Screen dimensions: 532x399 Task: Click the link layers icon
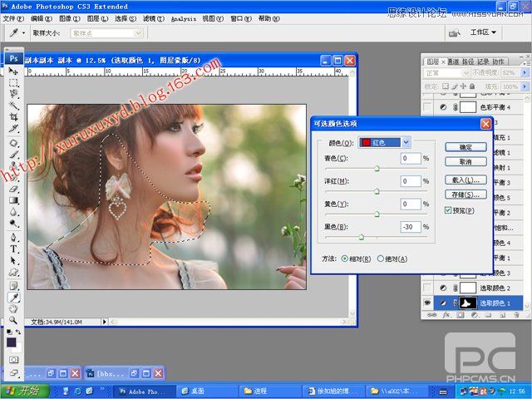[x=432, y=315]
